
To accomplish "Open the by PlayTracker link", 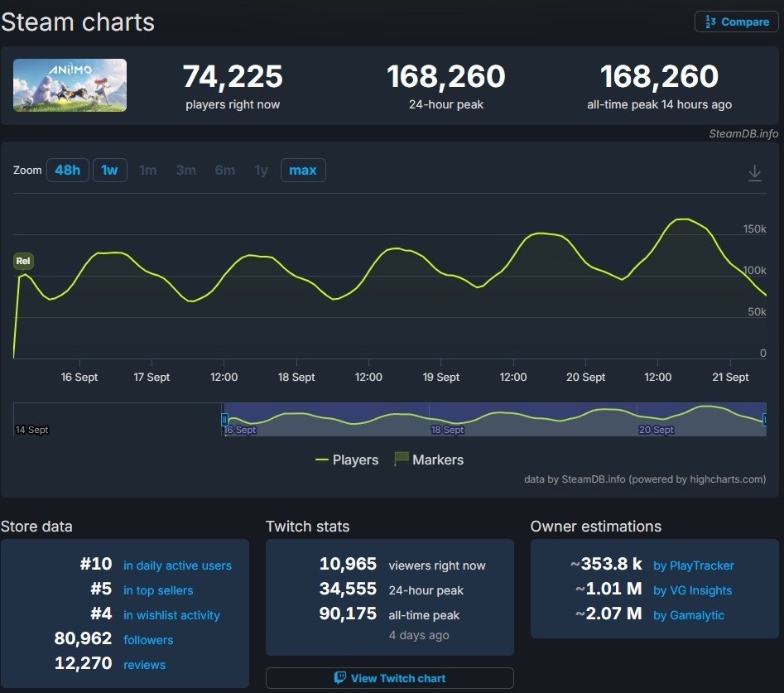I will coord(694,565).
